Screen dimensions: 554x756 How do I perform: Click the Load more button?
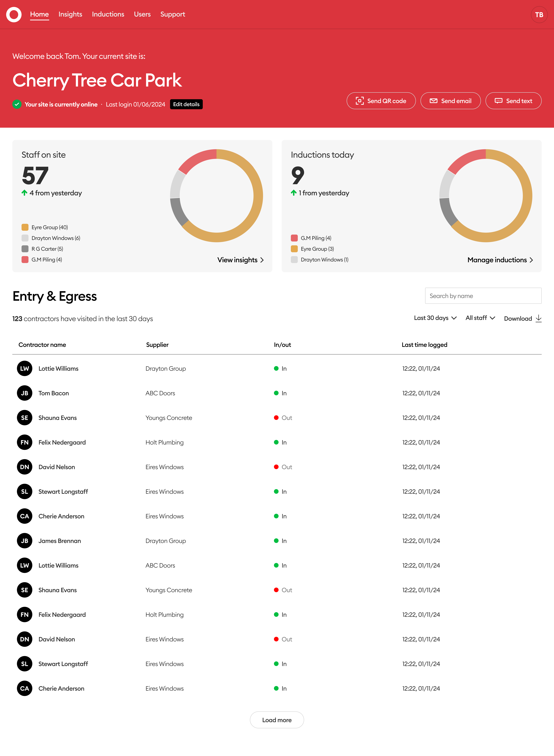pyautogui.click(x=277, y=720)
